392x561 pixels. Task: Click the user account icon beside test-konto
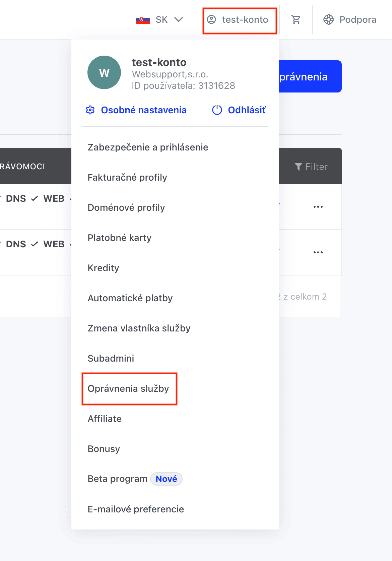pyautogui.click(x=211, y=20)
